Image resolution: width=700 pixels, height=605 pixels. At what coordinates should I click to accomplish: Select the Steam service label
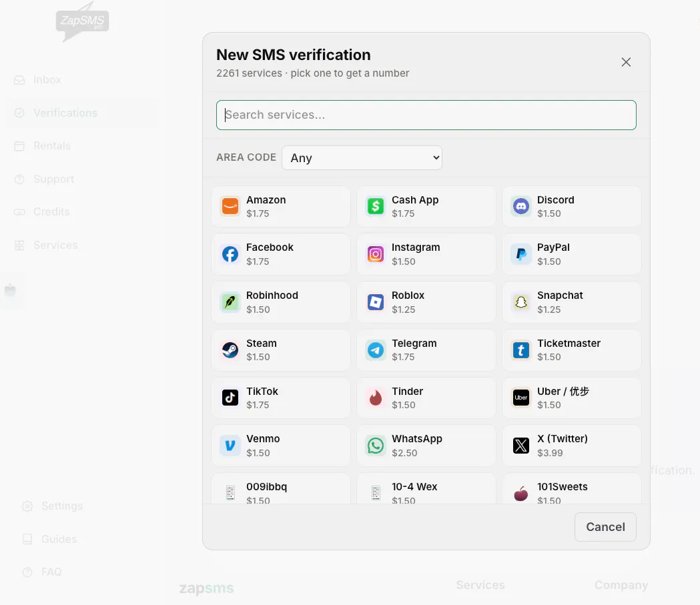[x=262, y=343]
